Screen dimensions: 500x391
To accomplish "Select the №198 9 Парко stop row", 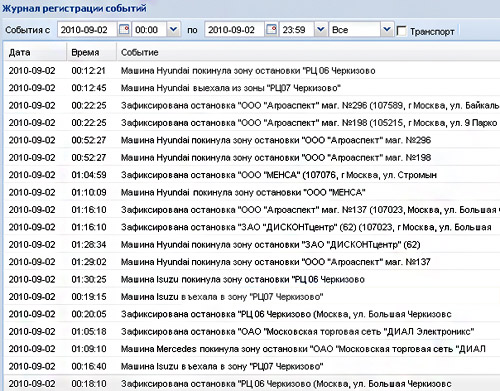I will [252, 122].
